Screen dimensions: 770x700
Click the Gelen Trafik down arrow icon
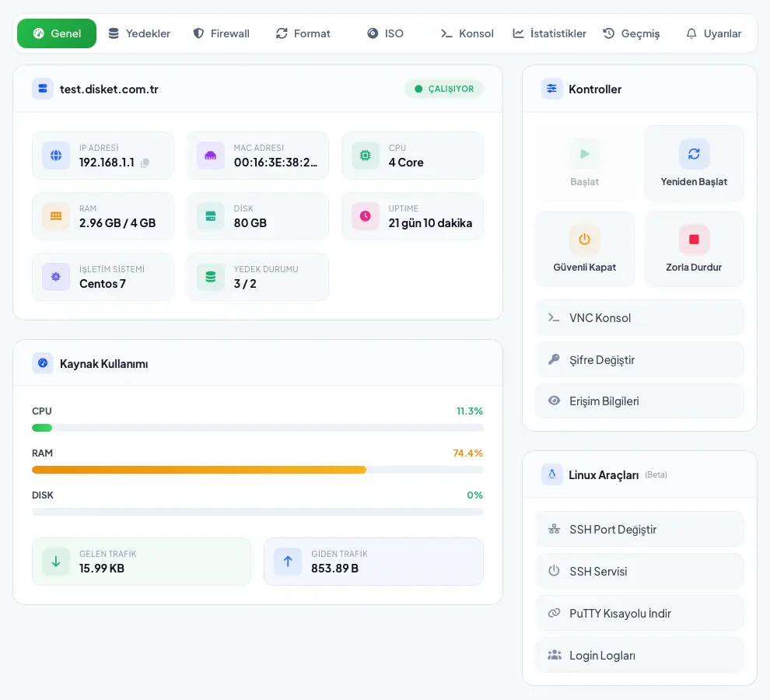pos(56,561)
